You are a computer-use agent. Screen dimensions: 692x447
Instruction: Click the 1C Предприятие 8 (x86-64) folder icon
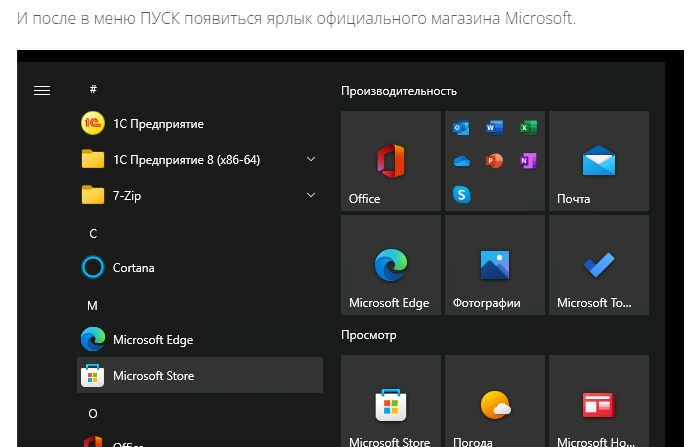[93, 159]
